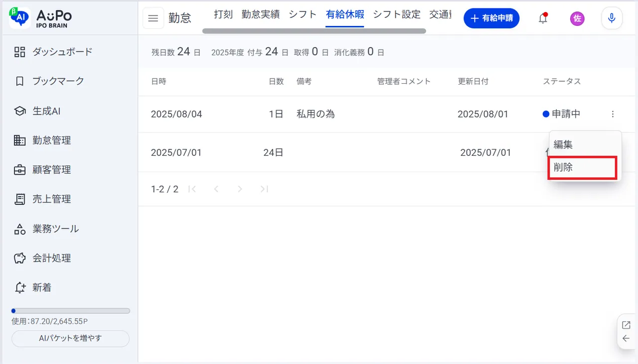Image resolution: width=638 pixels, height=364 pixels.
Task: Click the 2025/08/04 date cell
Action: 176,114
